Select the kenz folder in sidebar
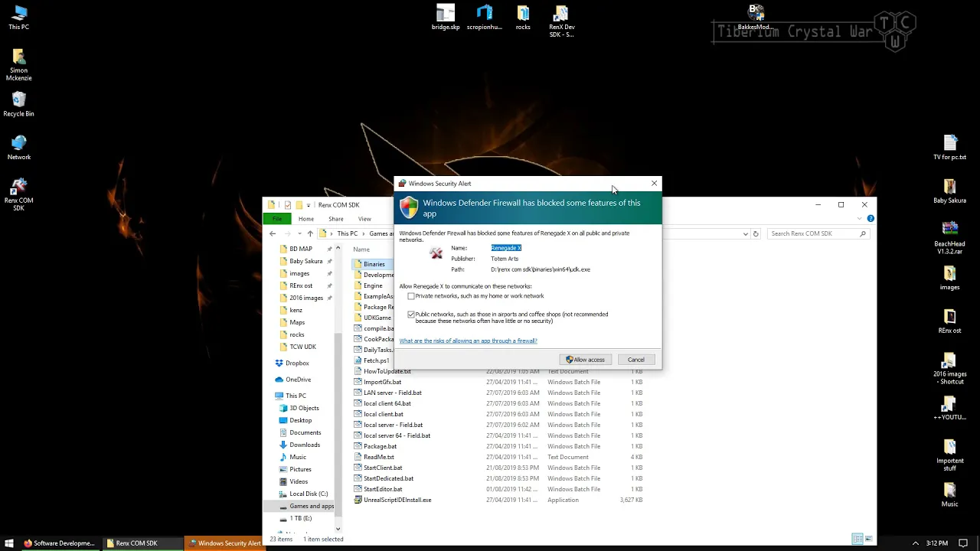The width and height of the screenshot is (980, 551). pyautogui.click(x=296, y=310)
